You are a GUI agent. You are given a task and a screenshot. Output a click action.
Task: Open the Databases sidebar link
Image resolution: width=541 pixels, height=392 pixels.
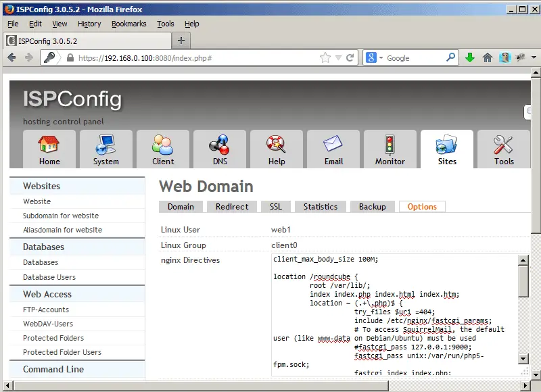pos(41,262)
